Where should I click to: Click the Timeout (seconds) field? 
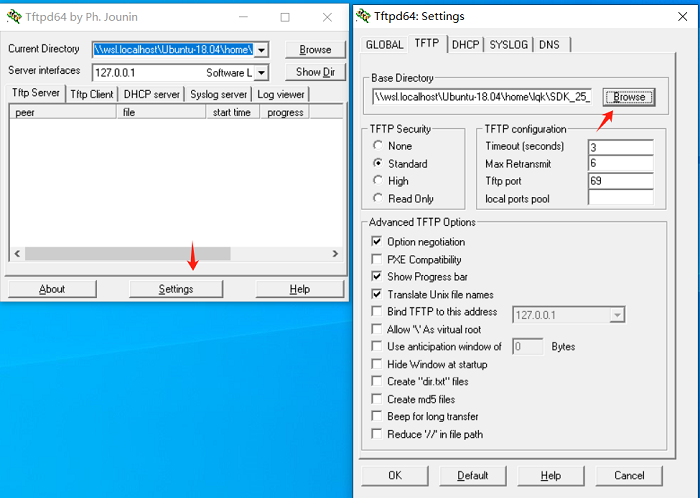pyautogui.click(x=621, y=147)
